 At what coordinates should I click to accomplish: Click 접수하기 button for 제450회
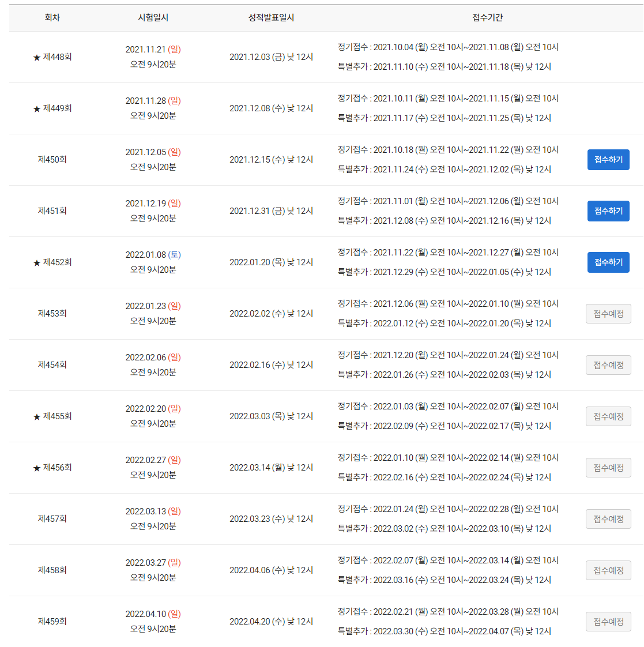[608, 160]
